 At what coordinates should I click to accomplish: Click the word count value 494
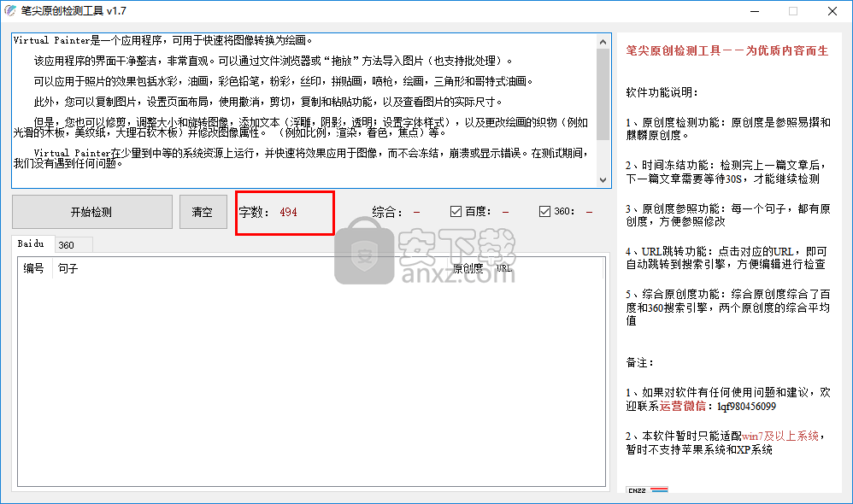pyautogui.click(x=288, y=212)
